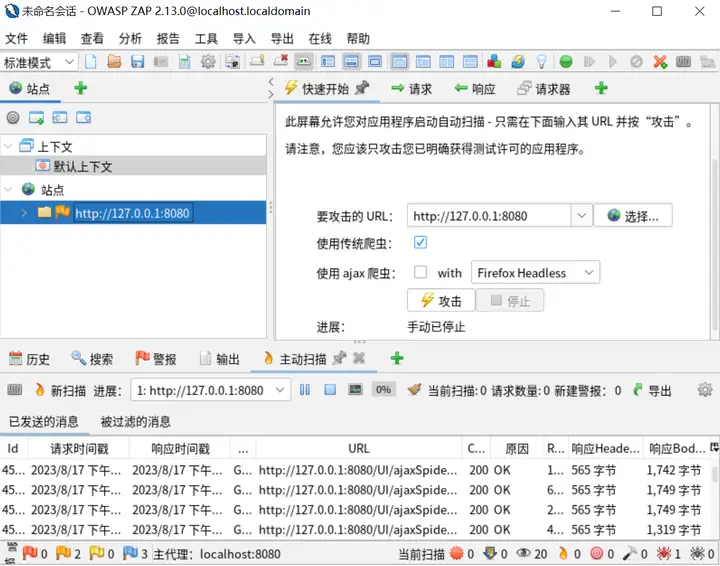The height and width of the screenshot is (566, 720).
Task: Open active scan options gear icon
Action: (x=705, y=390)
